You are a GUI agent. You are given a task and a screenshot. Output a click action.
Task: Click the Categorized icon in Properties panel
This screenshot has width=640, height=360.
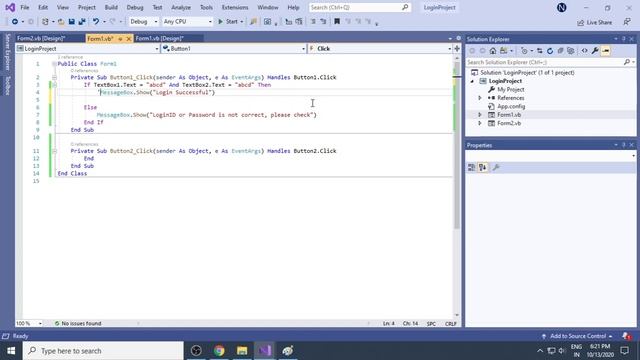471,167
